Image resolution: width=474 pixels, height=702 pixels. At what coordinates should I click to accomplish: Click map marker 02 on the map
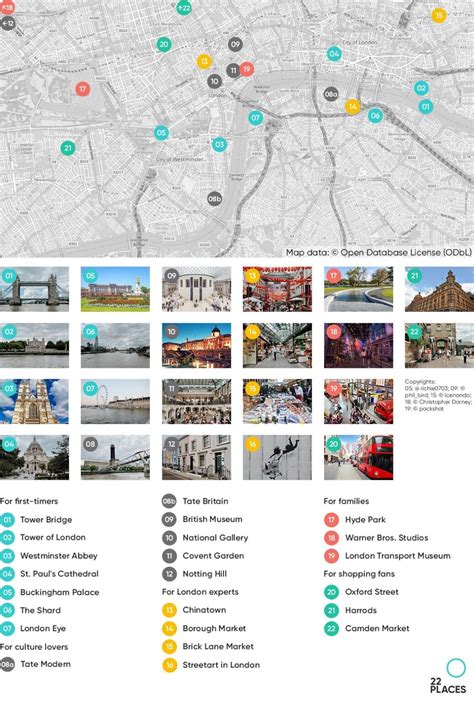[421, 88]
